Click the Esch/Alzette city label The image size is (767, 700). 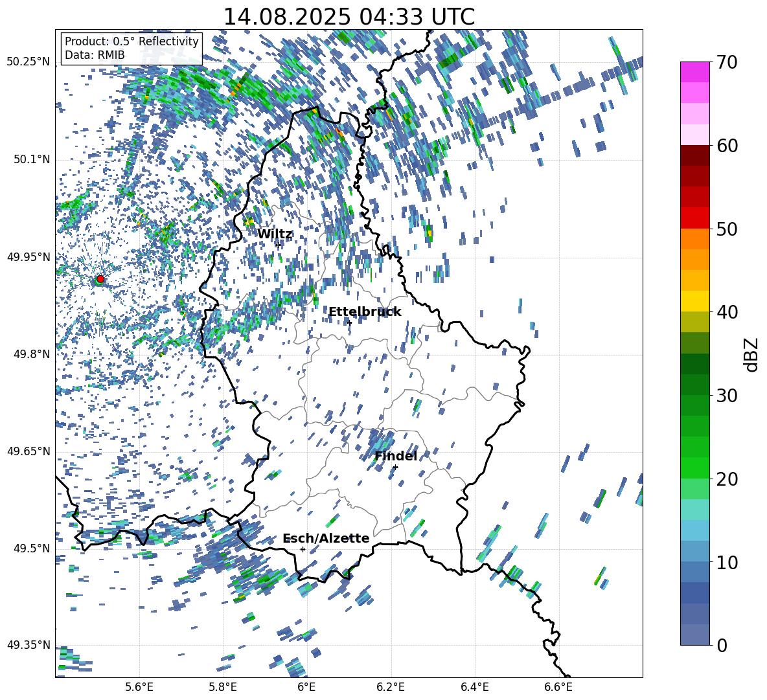(326, 539)
